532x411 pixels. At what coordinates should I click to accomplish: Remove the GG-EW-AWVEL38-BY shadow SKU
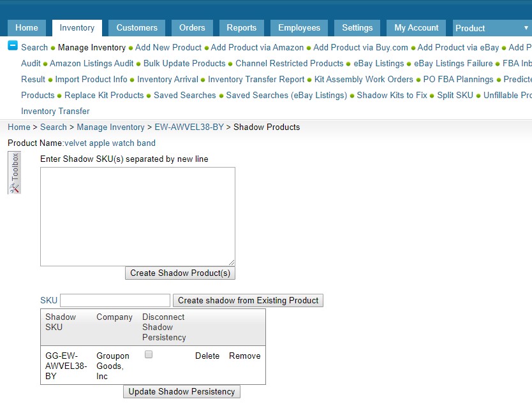point(244,356)
